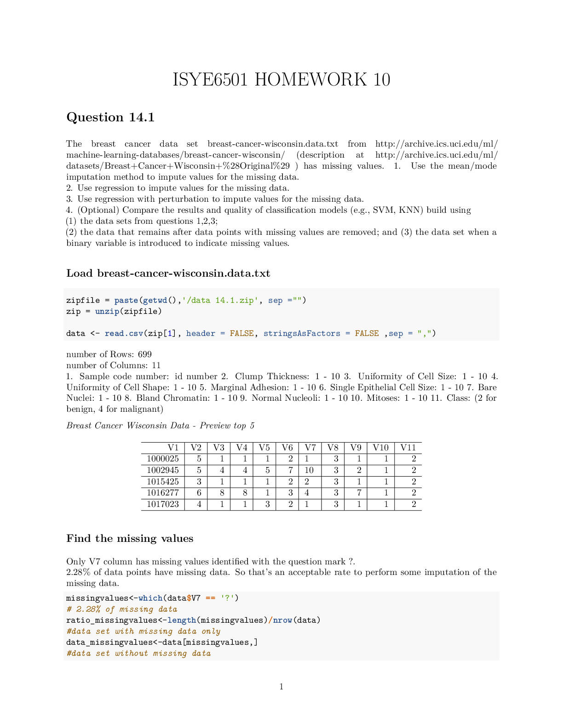Image resolution: width=563 pixels, height=728 pixels.
Task: Click the missingvalues which() code line
Action: [x=153, y=598]
